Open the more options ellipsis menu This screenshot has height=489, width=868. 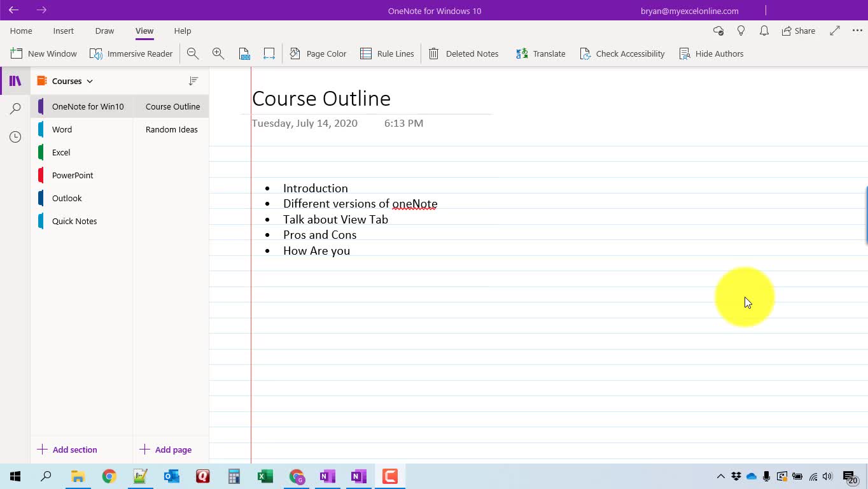(857, 31)
